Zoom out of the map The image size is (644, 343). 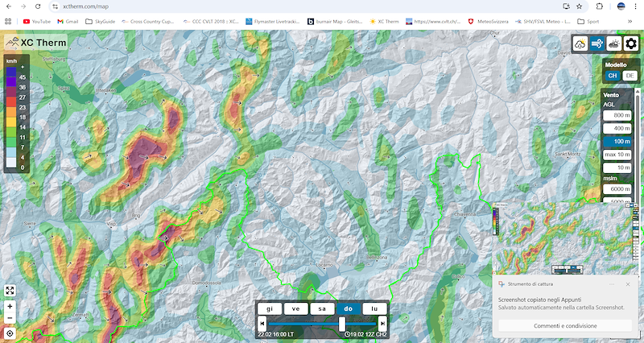tap(10, 318)
